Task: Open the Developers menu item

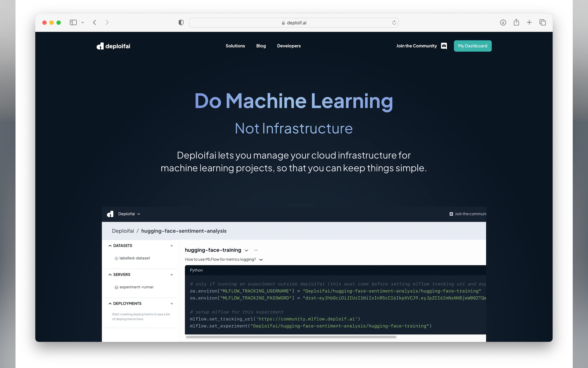Action: tap(289, 46)
